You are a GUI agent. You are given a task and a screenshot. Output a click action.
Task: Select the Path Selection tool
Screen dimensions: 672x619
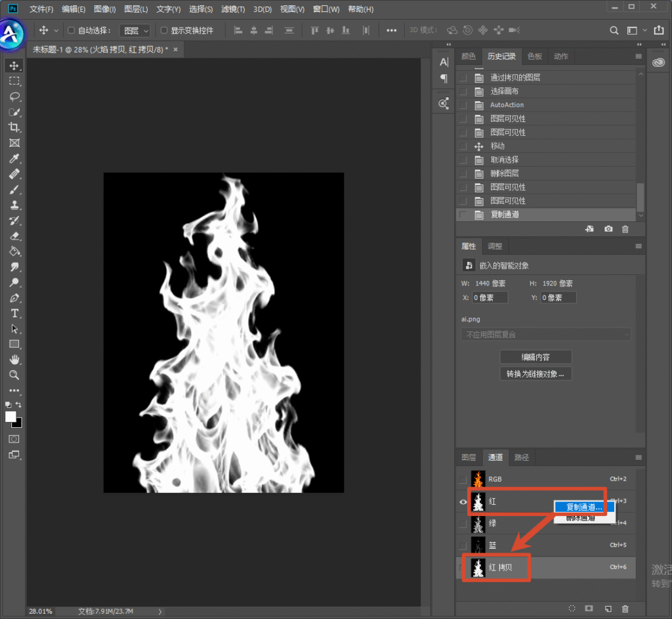14,329
